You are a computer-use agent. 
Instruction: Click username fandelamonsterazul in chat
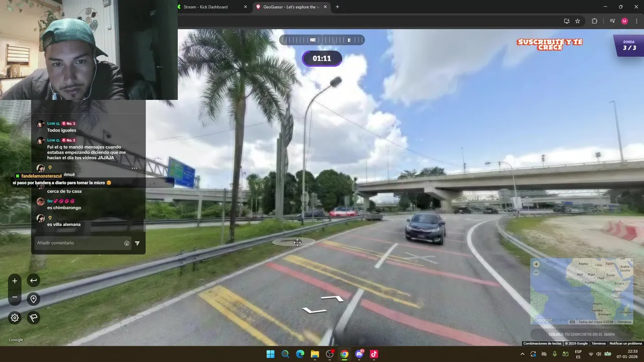click(x=41, y=176)
